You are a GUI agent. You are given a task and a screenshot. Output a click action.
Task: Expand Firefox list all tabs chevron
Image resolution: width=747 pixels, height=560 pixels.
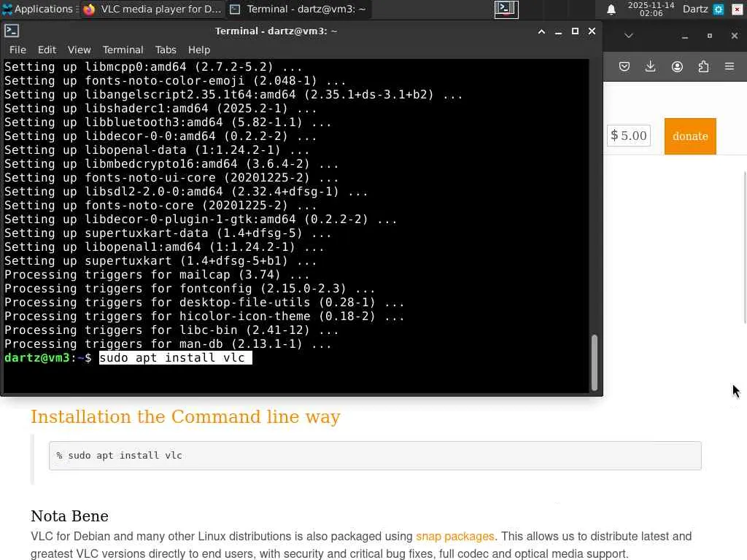click(629, 36)
